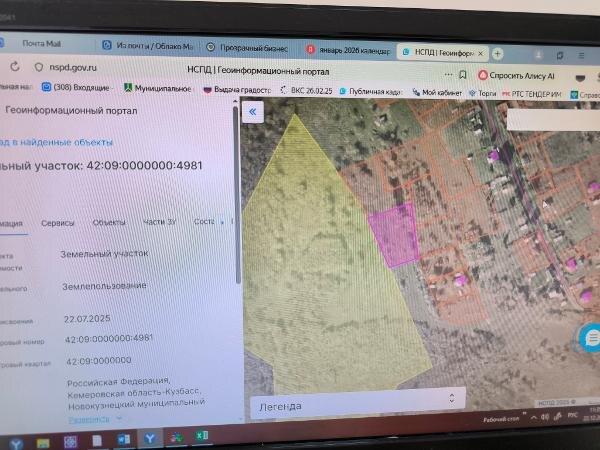Click the Земельный участок value
This screenshot has width=600, height=450.
tap(104, 253)
